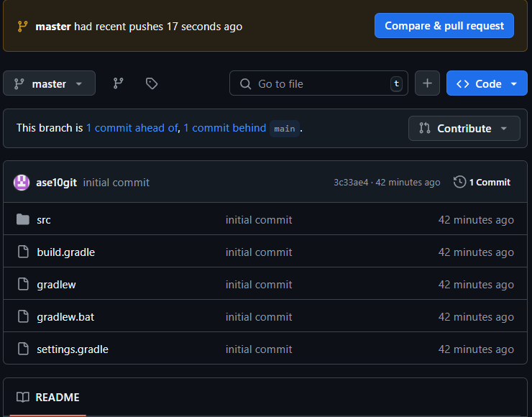This screenshot has width=532, height=417.
Task: Click the Code button caret arrow
Action: pyautogui.click(x=514, y=84)
